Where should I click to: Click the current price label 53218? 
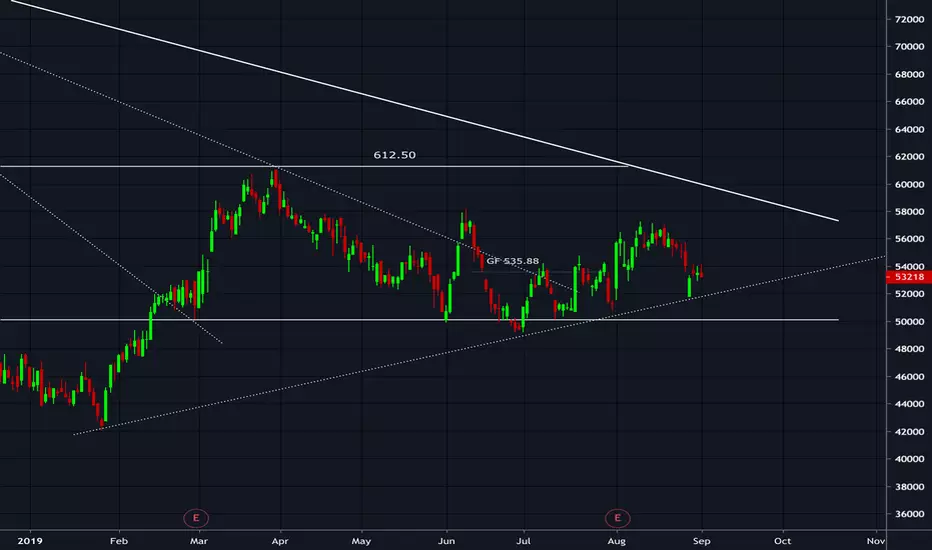(x=909, y=276)
